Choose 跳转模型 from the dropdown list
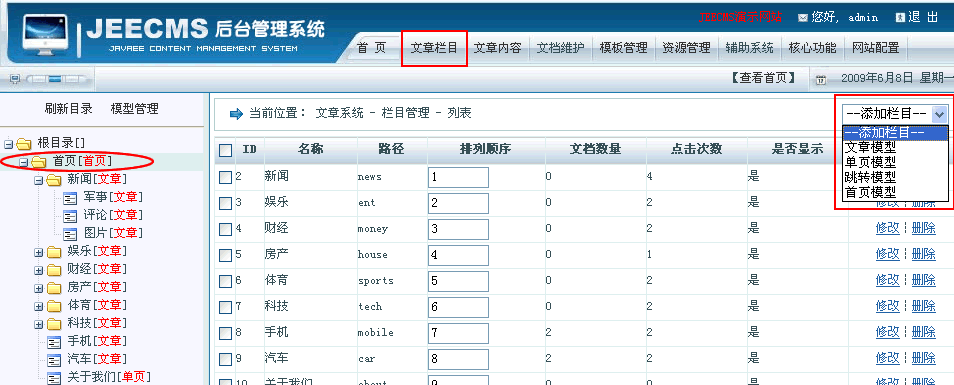954x385 pixels. [x=870, y=178]
